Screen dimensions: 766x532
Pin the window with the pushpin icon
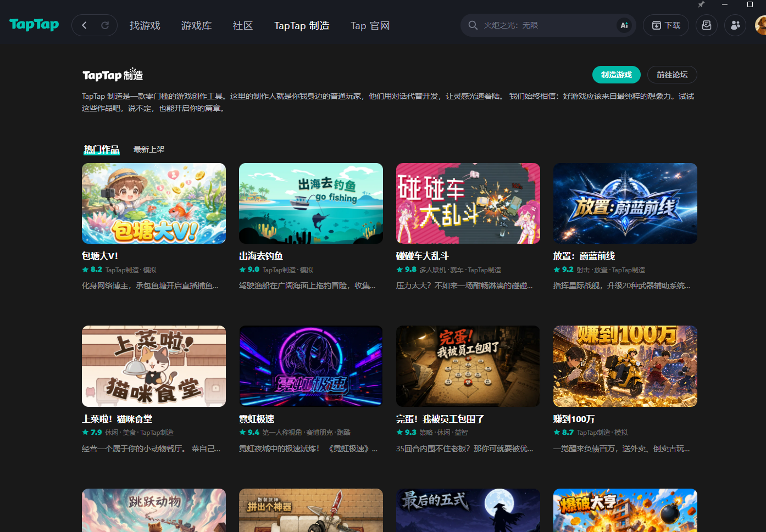(701, 4)
